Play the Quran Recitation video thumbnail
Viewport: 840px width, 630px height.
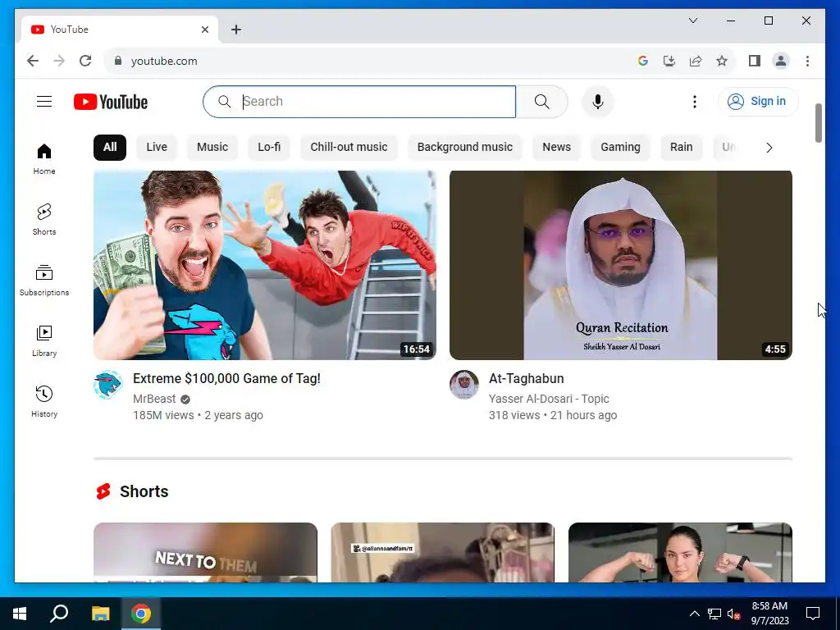[x=620, y=265]
